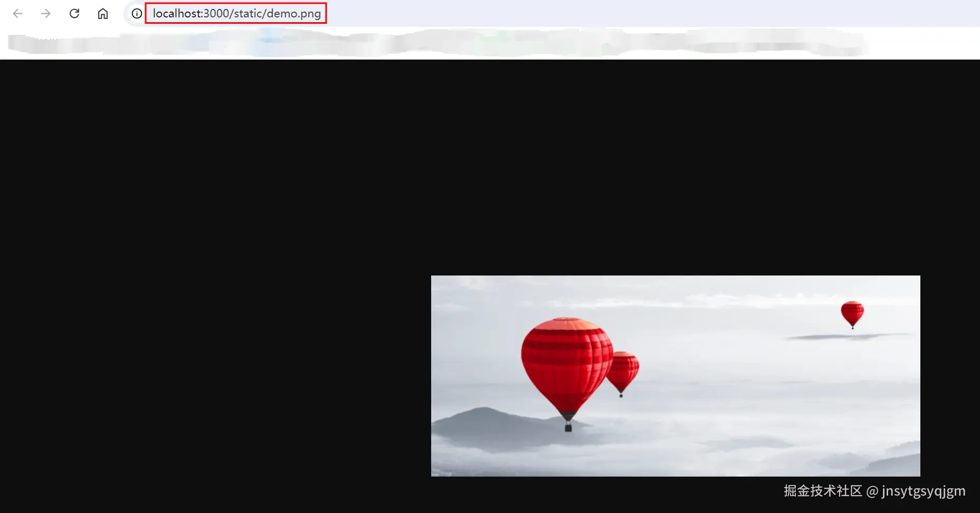The image size is (980, 513).
Task: Open the browser home page
Action: point(103,14)
